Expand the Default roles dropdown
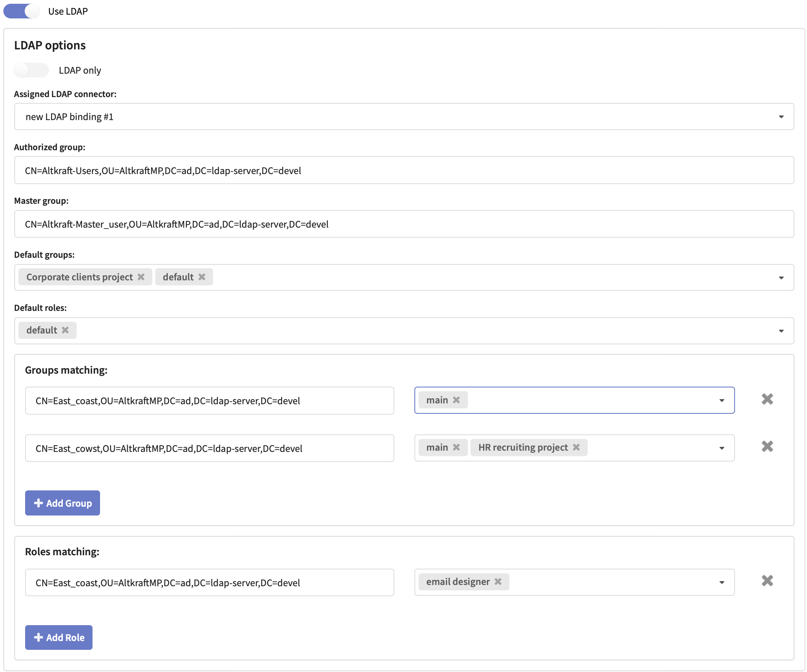 pos(781,331)
